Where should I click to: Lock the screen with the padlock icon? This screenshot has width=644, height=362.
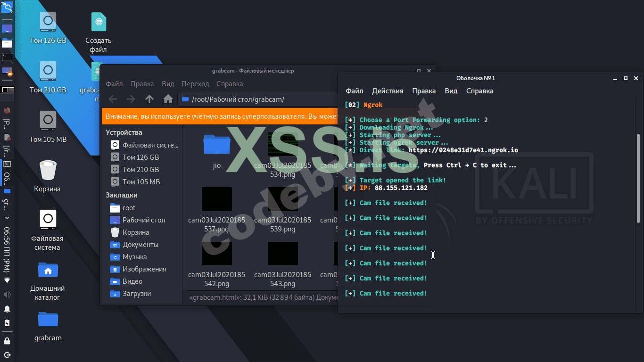(x=7, y=340)
